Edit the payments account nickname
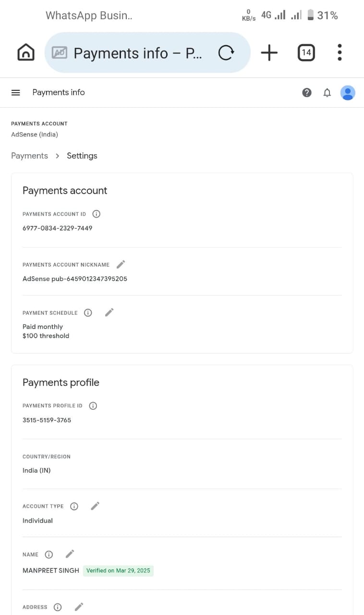The image size is (364, 615). (121, 264)
